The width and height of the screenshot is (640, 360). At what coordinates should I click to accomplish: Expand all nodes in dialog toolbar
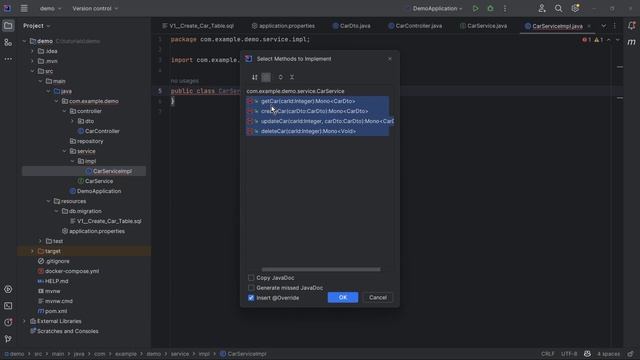pyautogui.click(x=280, y=77)
